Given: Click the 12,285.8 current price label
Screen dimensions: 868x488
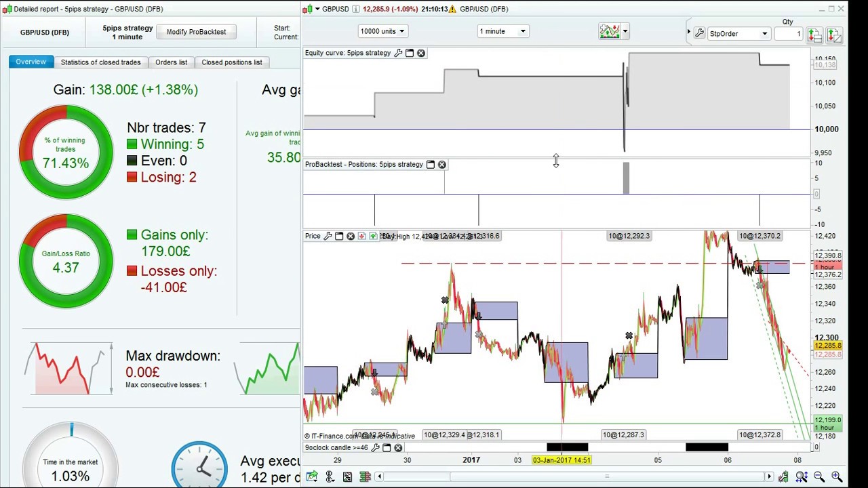Looking at the screenshot, I should pos(828,346).
